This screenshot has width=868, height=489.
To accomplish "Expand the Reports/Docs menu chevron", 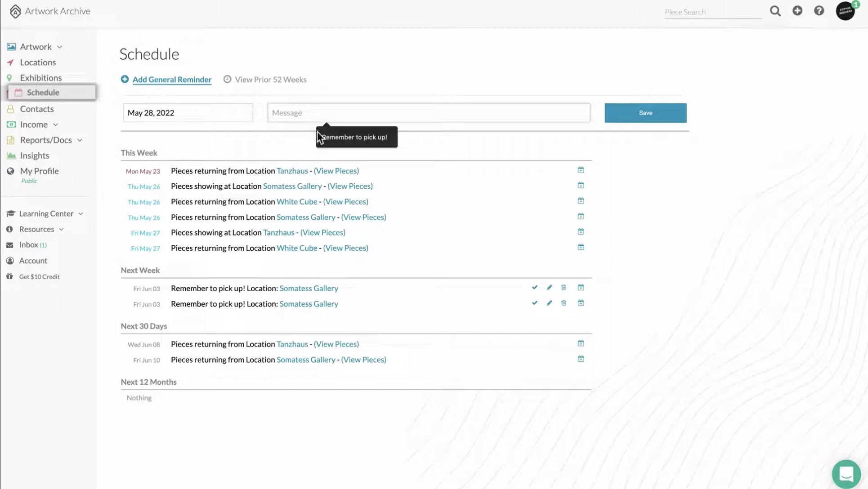I will [80, 140].
